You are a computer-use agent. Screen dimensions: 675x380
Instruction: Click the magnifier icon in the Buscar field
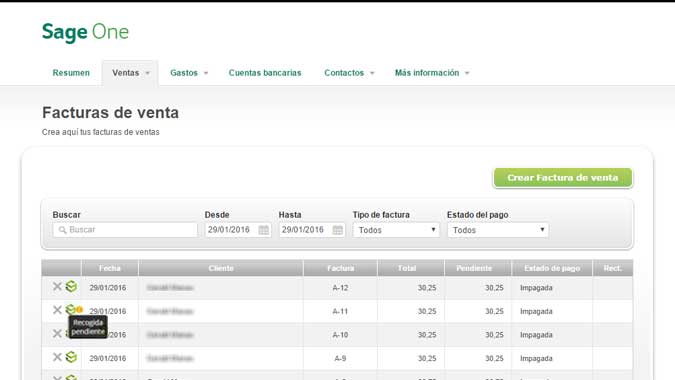62,230
